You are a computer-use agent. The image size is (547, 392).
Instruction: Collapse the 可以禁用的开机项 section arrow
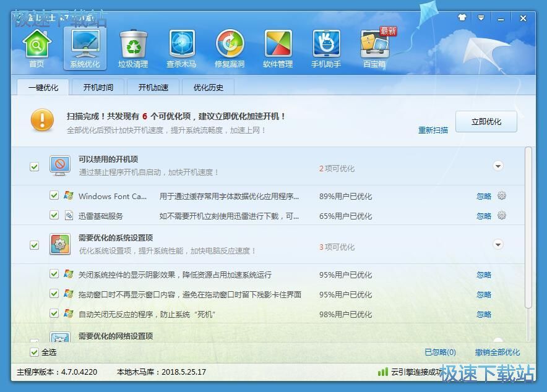pos(498,166)
